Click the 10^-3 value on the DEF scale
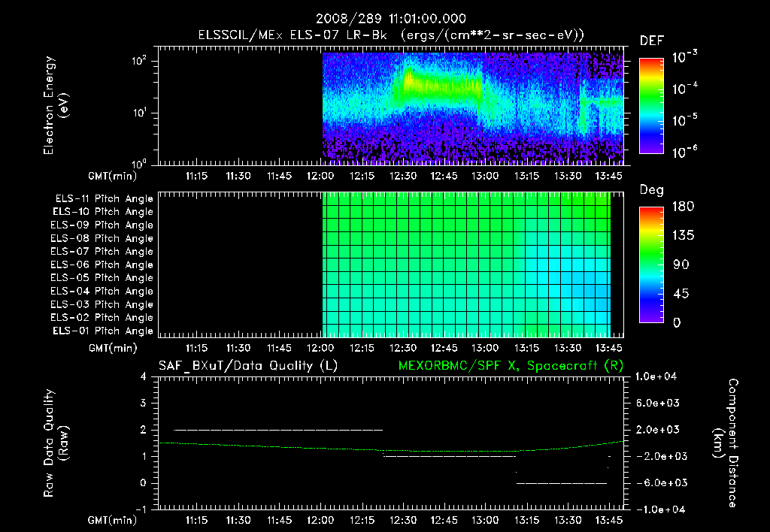This screenshot has width=770, height=532. (x=684, y=57)
